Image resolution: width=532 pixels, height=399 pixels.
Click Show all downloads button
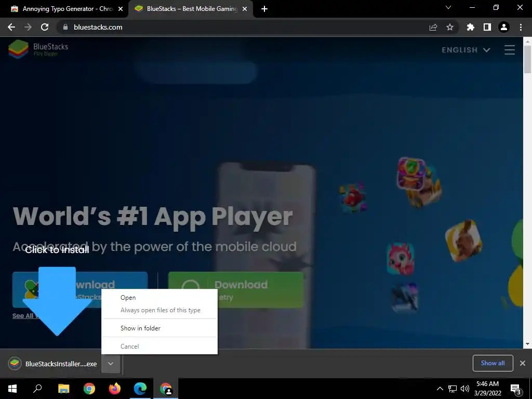pyautogui.click(x=493, y=363)
